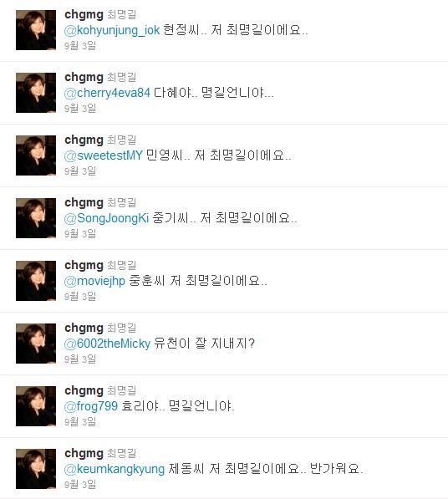Open the @cherry4eva84 mention link
448x499 pixels.
(x=107, y=93)
